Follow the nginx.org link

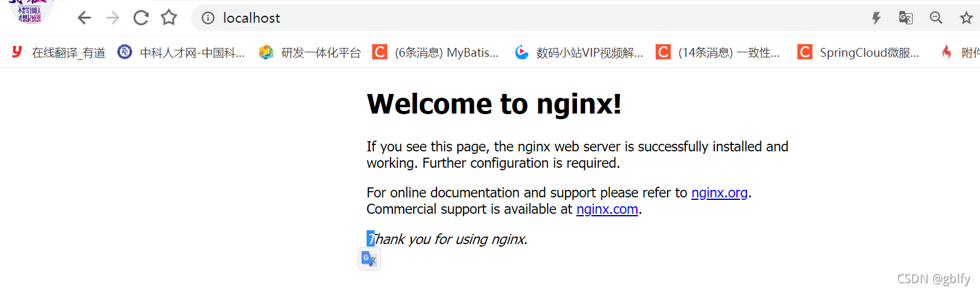719,193
